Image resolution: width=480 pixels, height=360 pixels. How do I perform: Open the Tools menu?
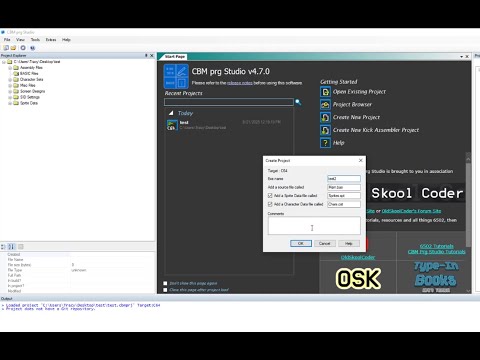35,40
